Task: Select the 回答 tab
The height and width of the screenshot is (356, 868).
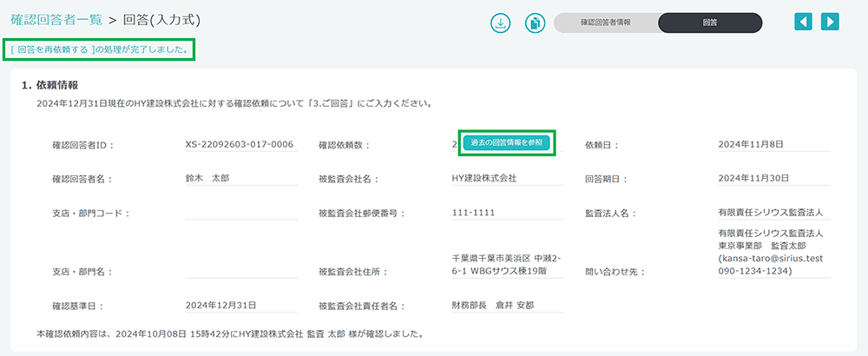Action: 709,23
